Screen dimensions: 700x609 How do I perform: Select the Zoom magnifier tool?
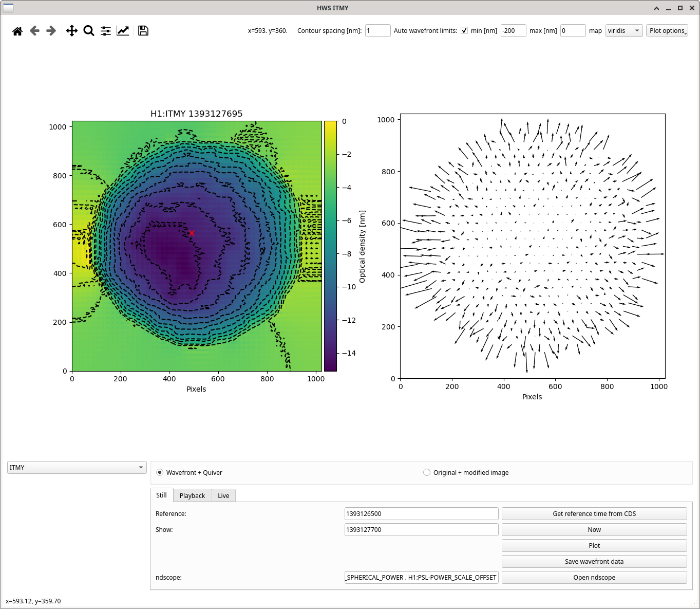click(89, 31)
